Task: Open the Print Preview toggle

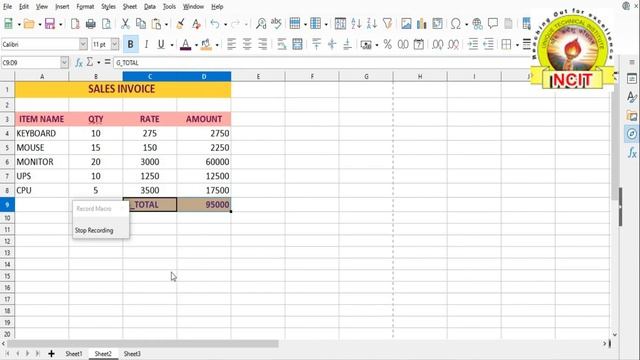Action: (x=107, y=24)
